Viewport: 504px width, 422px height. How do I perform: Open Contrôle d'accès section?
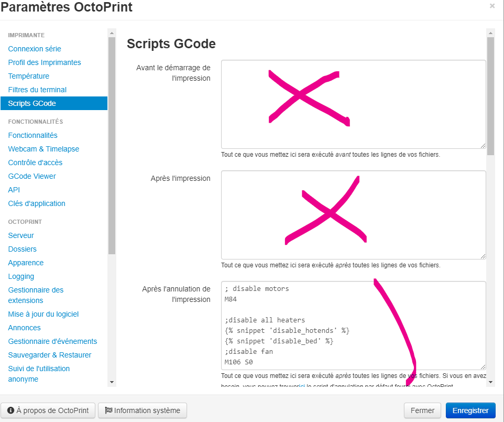35,163
